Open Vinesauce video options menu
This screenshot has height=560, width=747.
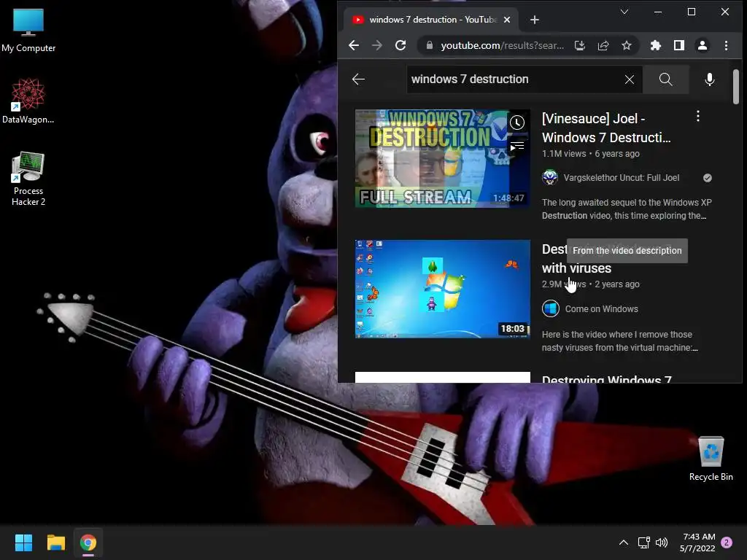coord(698,116)
